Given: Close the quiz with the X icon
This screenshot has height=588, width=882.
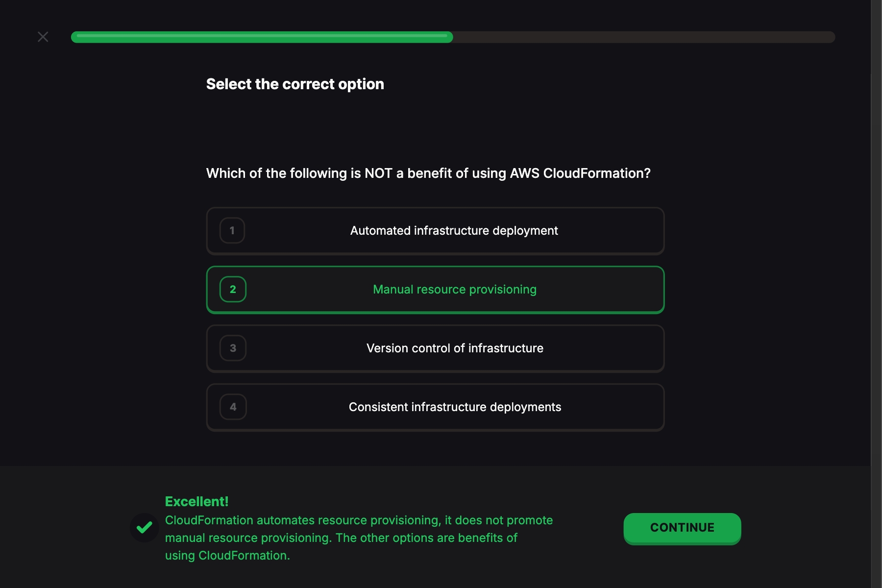Looking at the screenshot, I should (x=43, y=37).
